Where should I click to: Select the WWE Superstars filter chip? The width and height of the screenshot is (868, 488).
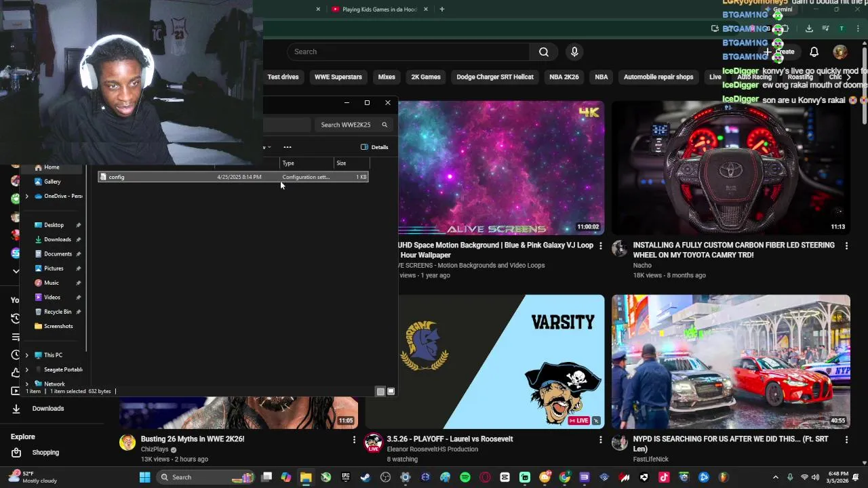point(338,77)
